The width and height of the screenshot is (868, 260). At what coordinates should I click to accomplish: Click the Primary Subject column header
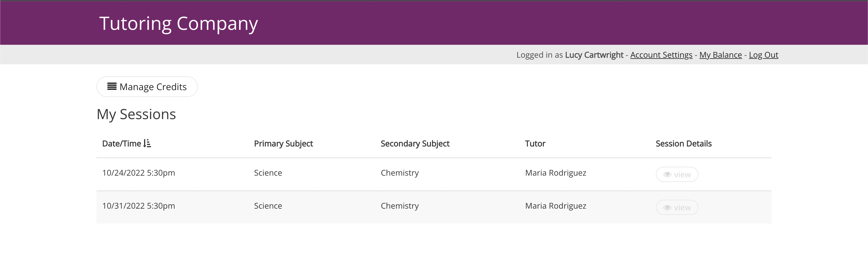pos(283,143)
